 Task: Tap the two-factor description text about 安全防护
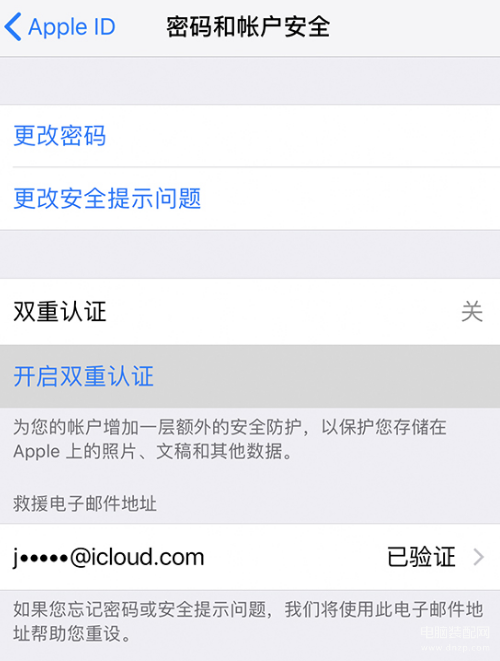pyautogui.click(x=230, y=439)
